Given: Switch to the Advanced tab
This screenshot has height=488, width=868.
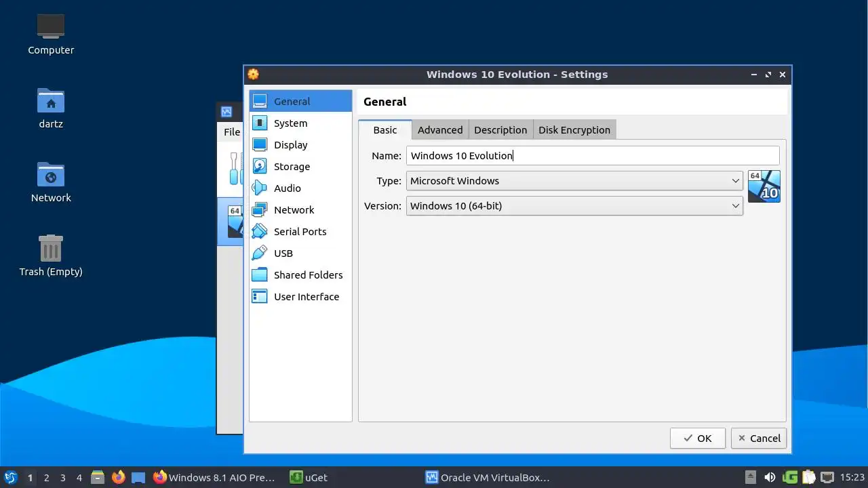Looking at the screenshot, I should click(x=440, y=129).
